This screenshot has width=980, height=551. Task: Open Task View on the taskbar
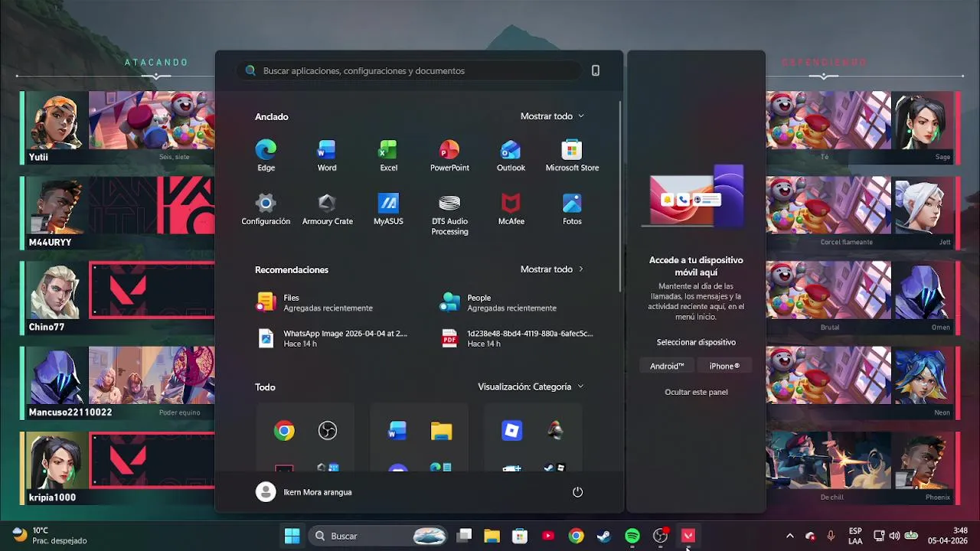463,536
